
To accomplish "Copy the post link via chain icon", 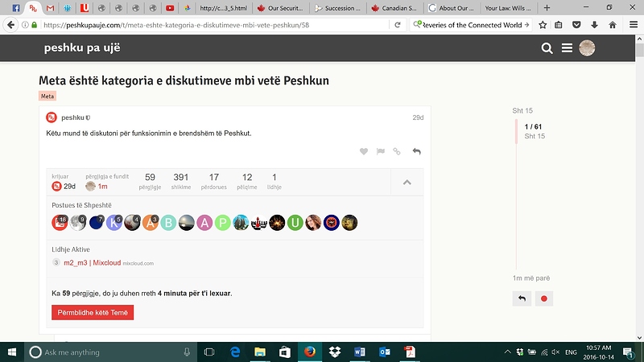I will point(397,151).
